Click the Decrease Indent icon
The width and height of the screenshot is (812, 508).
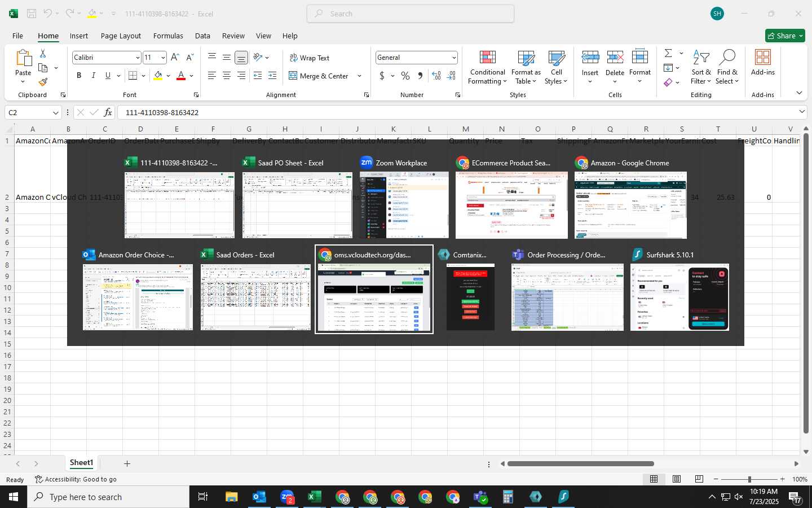pyautogui.click(x=258, y=76)
